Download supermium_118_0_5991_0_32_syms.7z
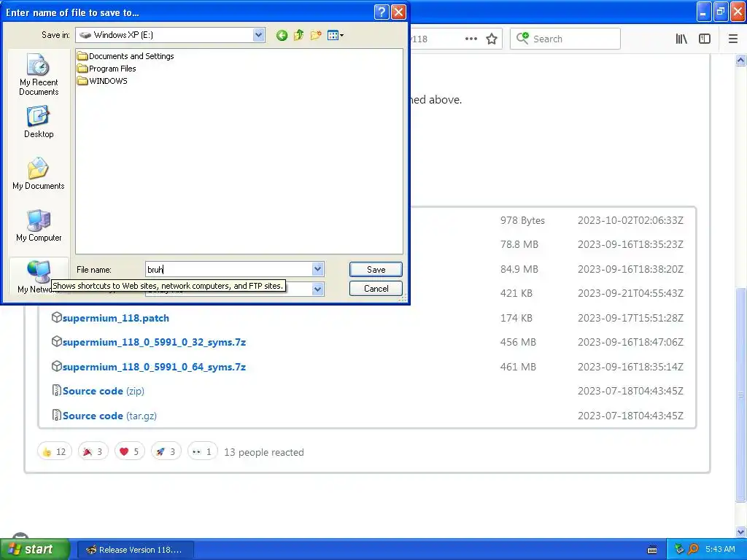 coord(155,342)
